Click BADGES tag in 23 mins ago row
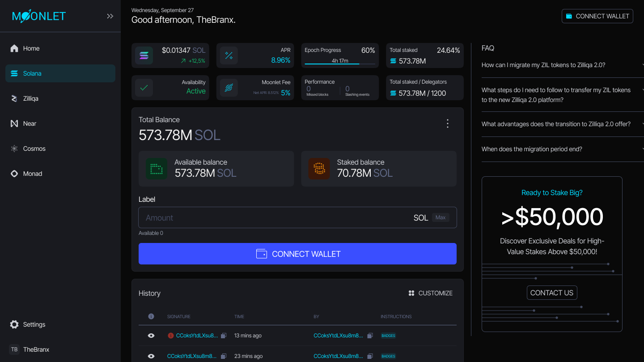 point(388,356)
